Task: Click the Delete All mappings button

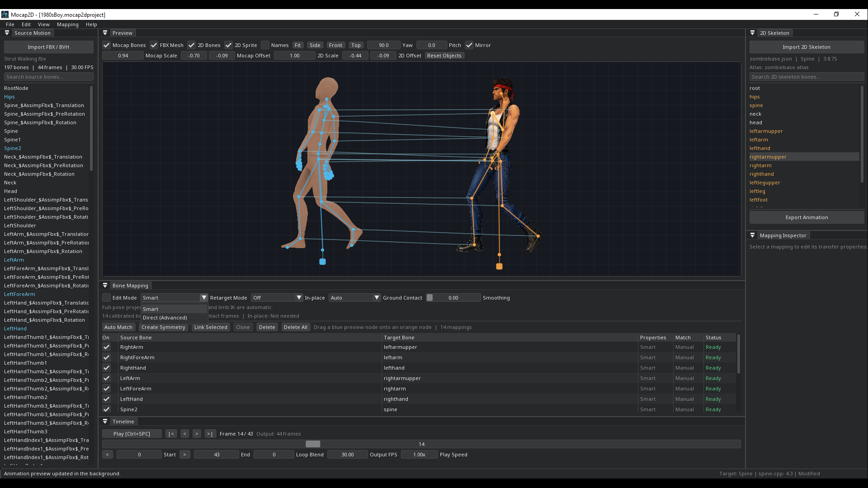Action: click(296, 327)
